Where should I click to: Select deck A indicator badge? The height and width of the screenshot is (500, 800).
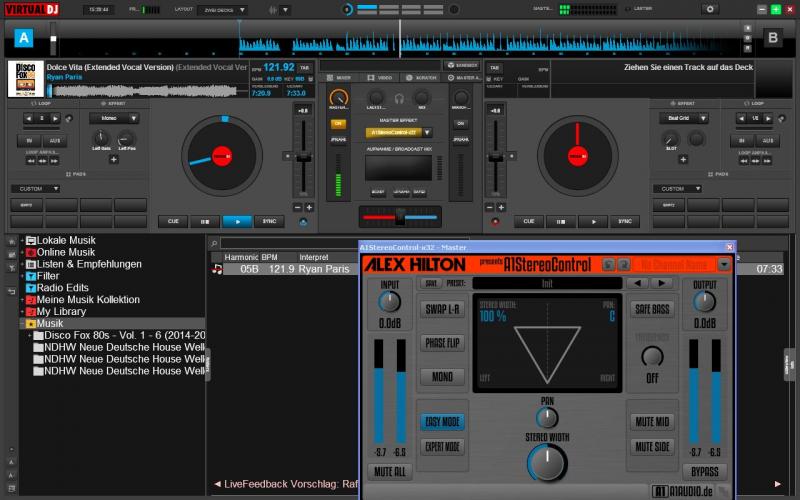click(x=23, y=38)
